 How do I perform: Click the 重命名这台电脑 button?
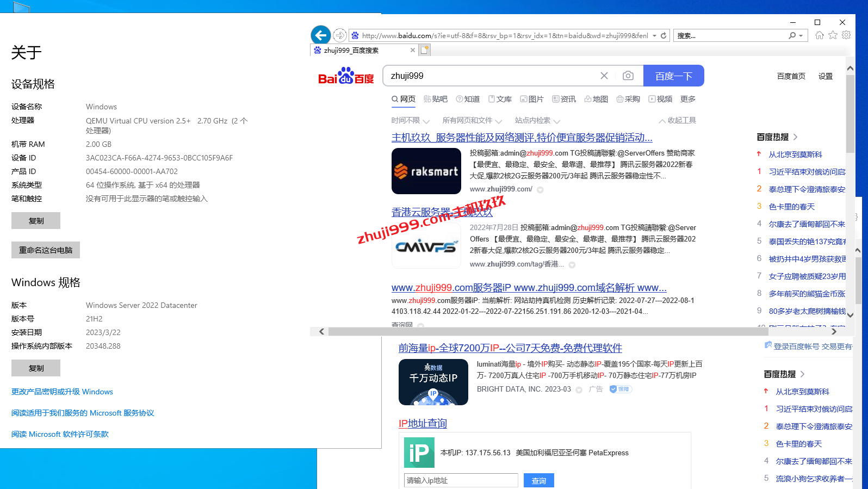point(46,250)
